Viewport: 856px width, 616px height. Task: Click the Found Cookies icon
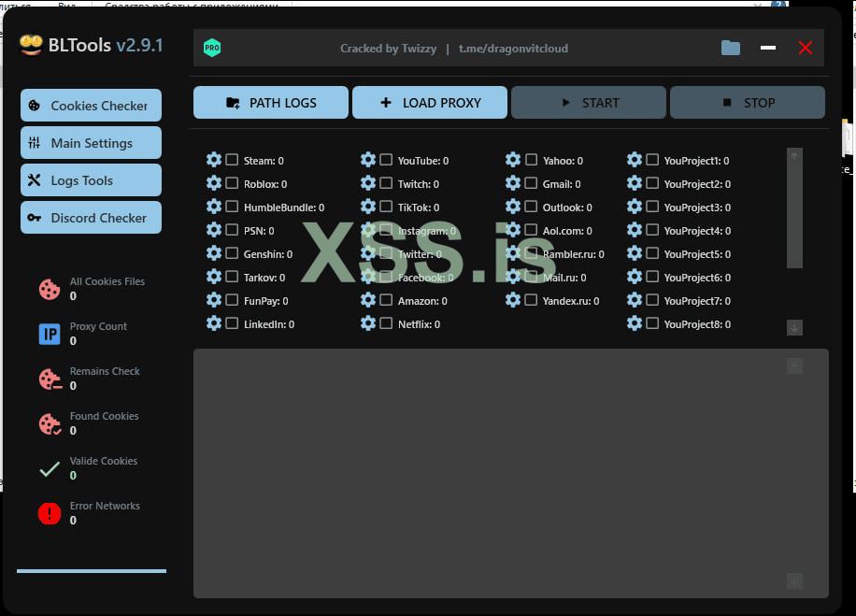tap(50, 423)
